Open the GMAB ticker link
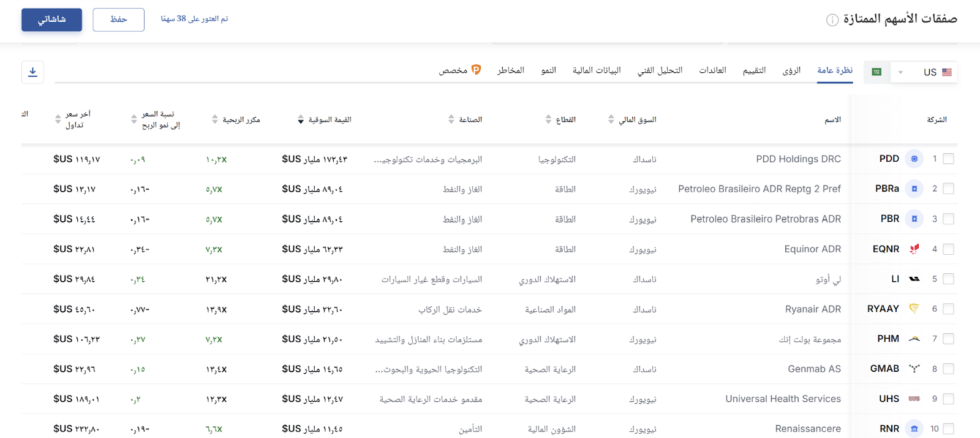 coord(884,369)
